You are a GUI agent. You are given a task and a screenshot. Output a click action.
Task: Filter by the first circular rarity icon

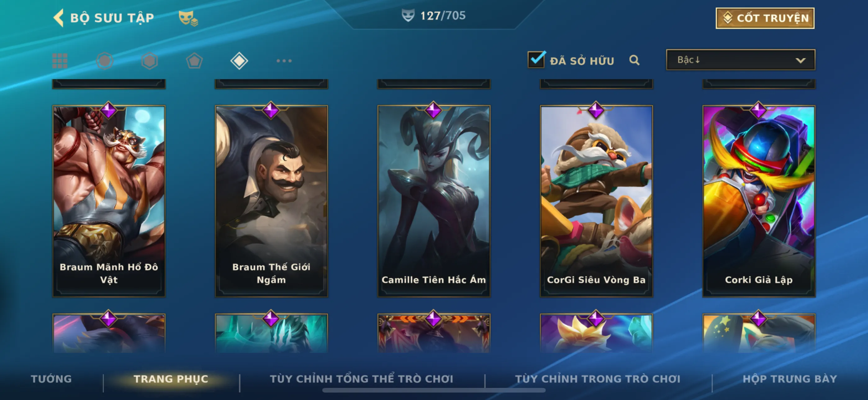point(104,61)
